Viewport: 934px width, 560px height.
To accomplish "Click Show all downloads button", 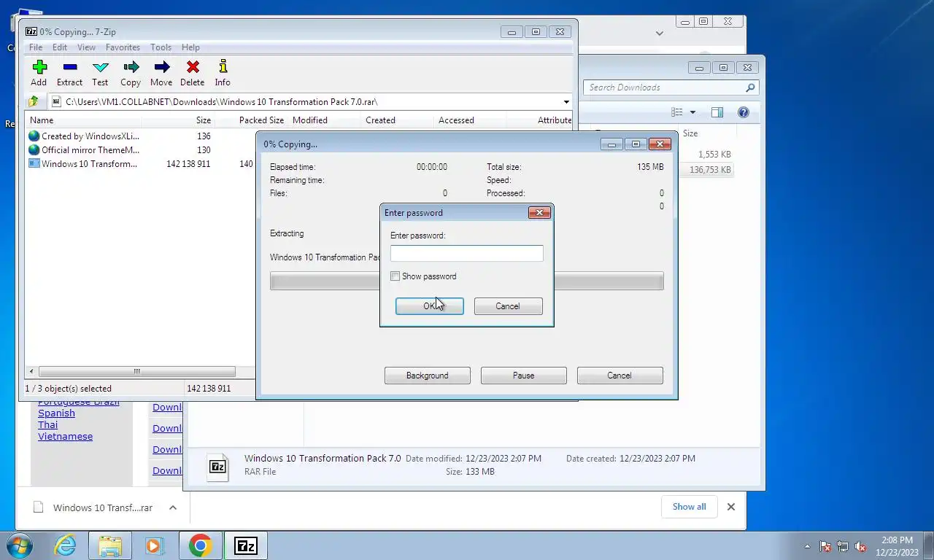I will [x=690, y=507].
